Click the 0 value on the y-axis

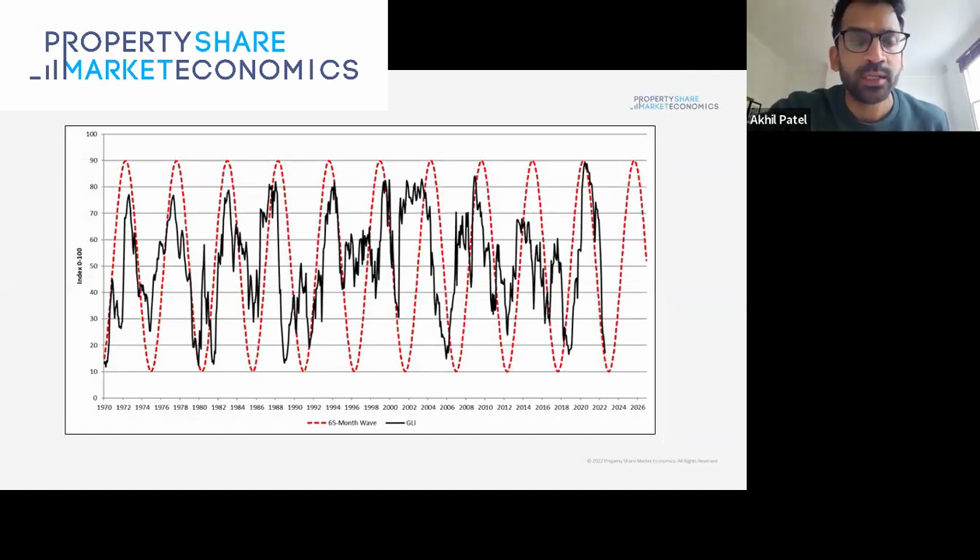[x=95, y=398]
